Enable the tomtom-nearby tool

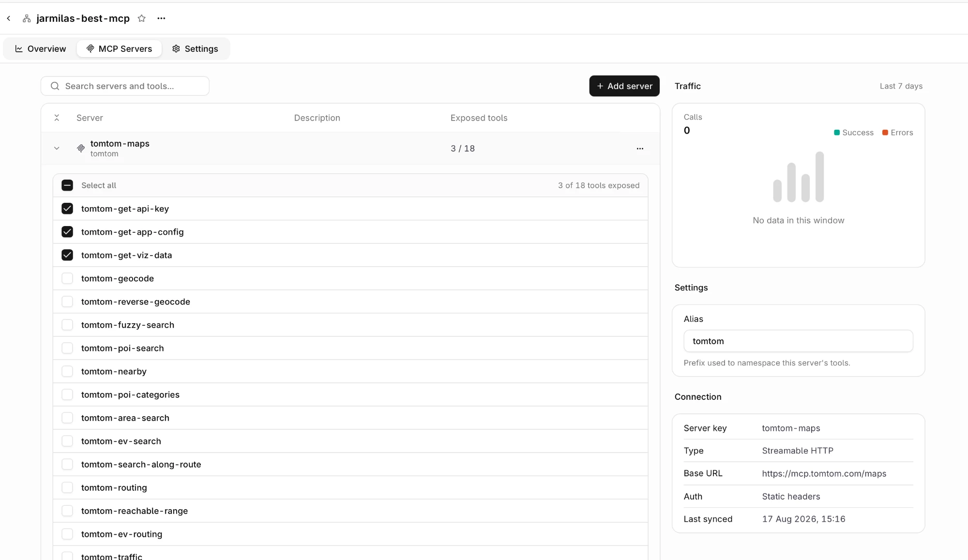[x=67, y=371]
